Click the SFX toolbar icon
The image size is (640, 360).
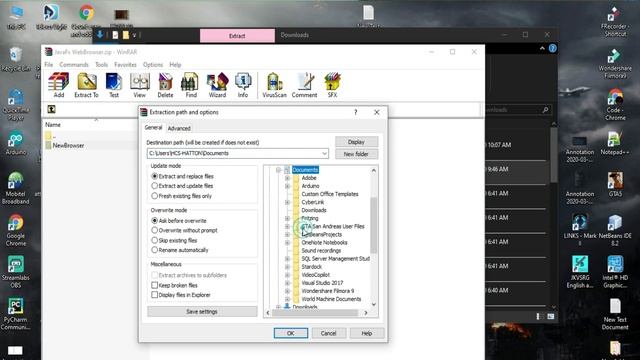[x=332, y=85]
